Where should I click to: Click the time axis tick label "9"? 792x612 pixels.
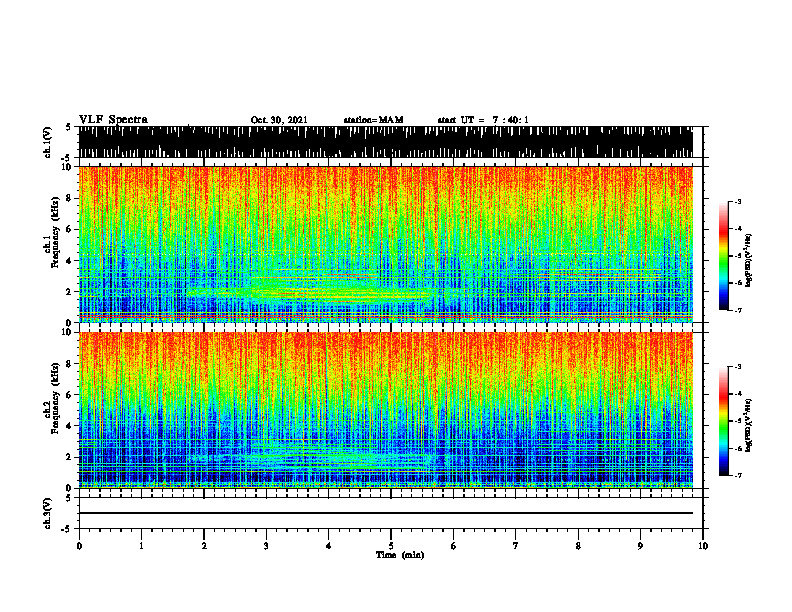tap(640, 546)
